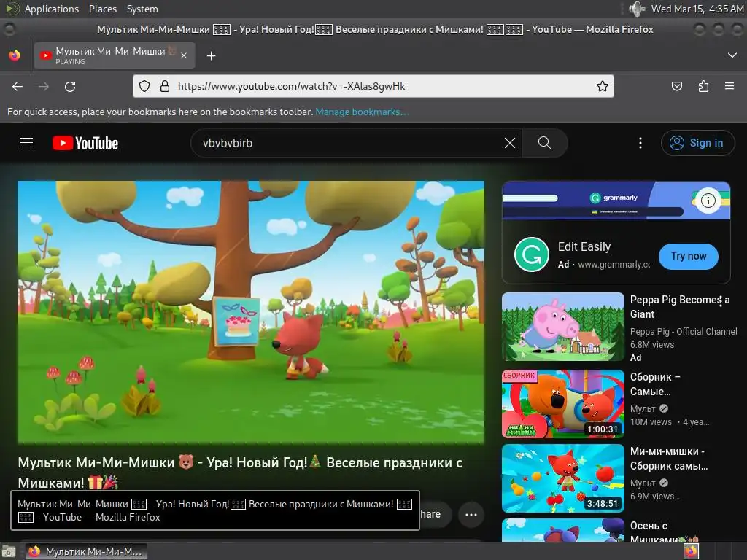747x560 pixels.
Task: Bookmark this page with the star icon
Action: click(x=602, y=86)
